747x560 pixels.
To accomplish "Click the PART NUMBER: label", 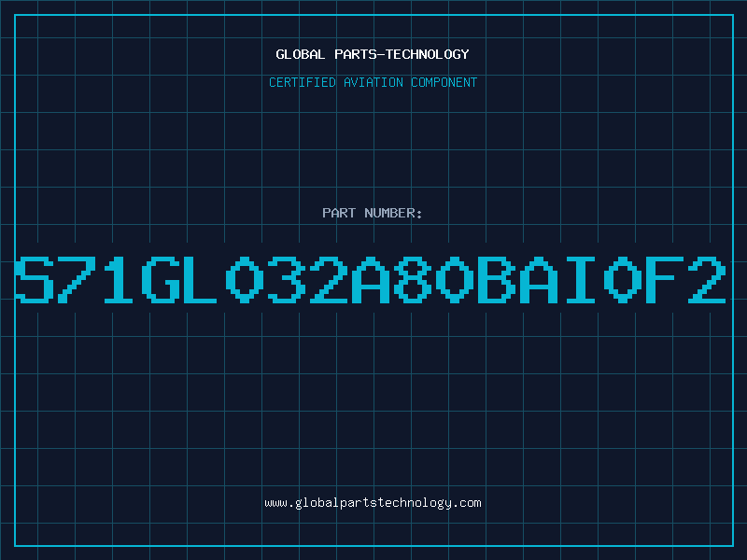I will tap(373, 213).
